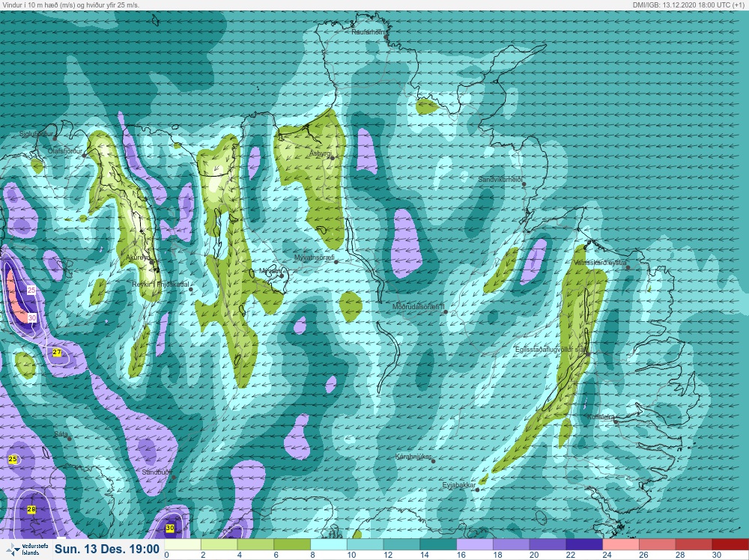749x560 pixels.
Task: Click the yellow 30 gust label
Action: 169,528
